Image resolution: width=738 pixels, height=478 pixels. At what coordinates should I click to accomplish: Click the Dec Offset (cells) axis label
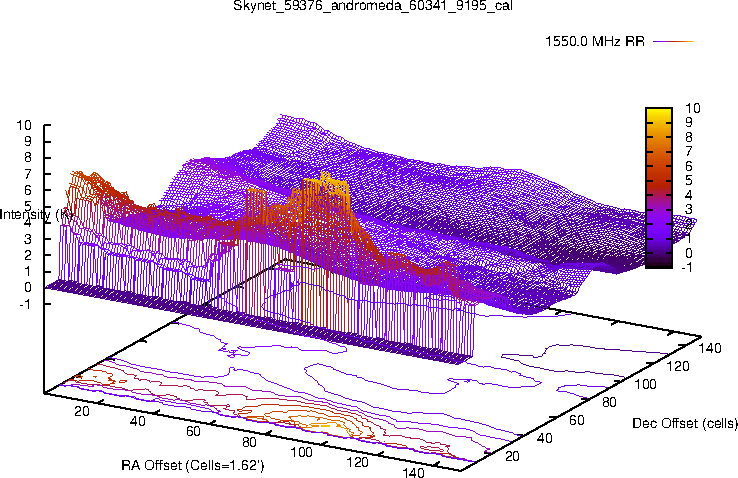tap(685, 423)
